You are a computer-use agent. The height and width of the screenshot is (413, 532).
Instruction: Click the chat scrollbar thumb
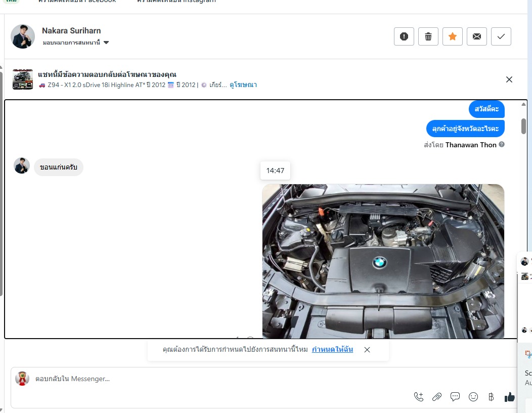tap(523, 126)
